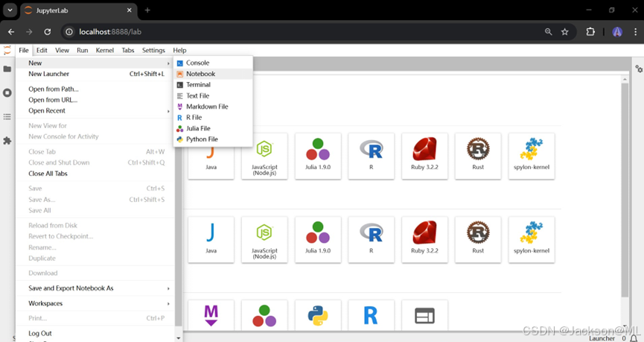Open the Tabs menu

tap(128, 50)
